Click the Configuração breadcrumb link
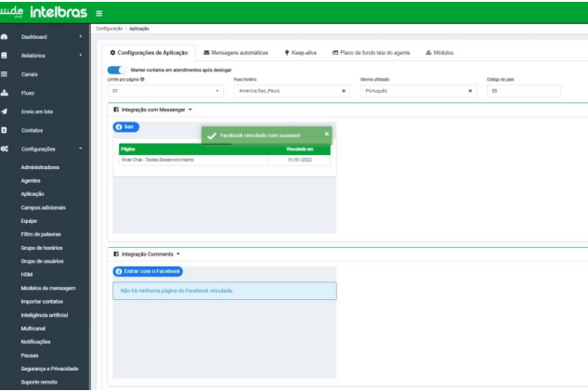This screenshot has height=391, width=588. (109, 29)
